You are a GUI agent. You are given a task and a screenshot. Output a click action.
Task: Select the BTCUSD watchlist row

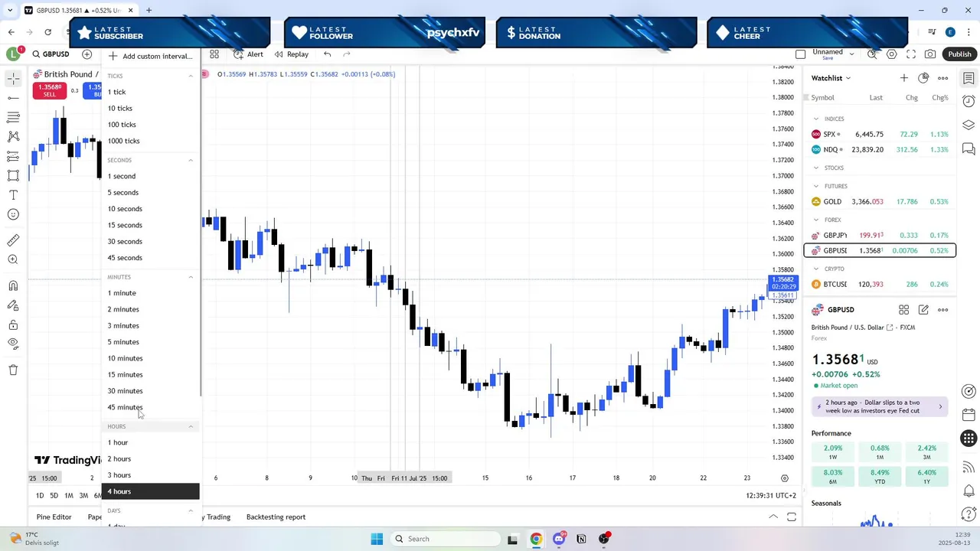click(x=880, y=284)
